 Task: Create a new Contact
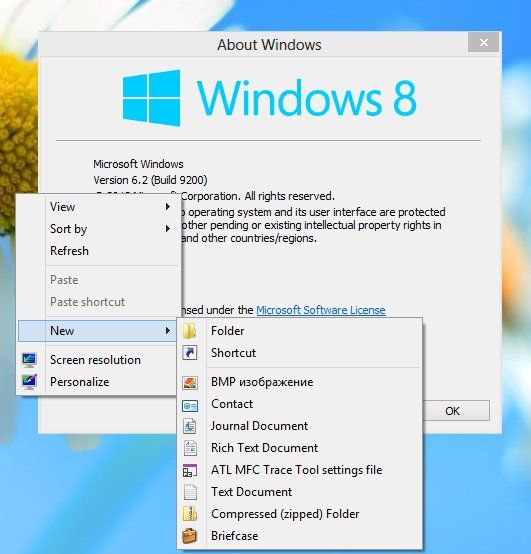coord(300,404)
